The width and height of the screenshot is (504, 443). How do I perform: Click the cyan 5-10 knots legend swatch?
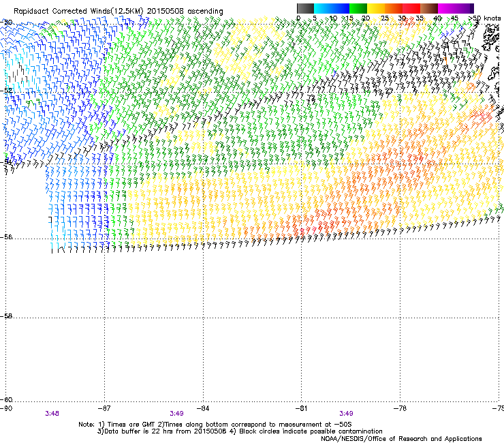point(323,8)
